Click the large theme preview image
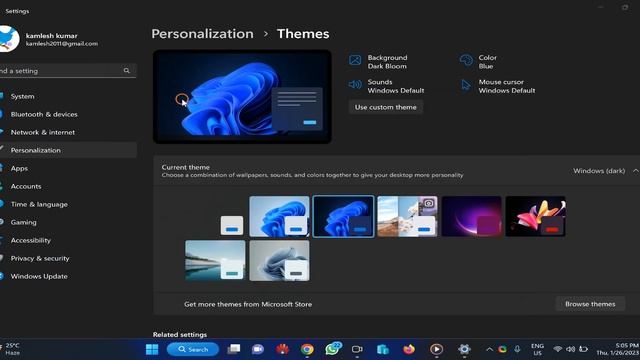Viewport: 640px width, 360px height. [x=242, y=97]
